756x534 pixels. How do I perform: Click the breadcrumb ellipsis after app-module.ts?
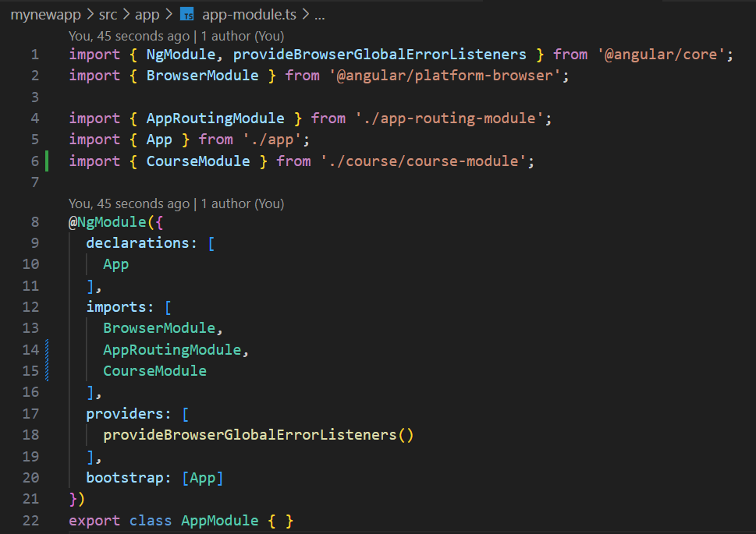pos(319,15)
